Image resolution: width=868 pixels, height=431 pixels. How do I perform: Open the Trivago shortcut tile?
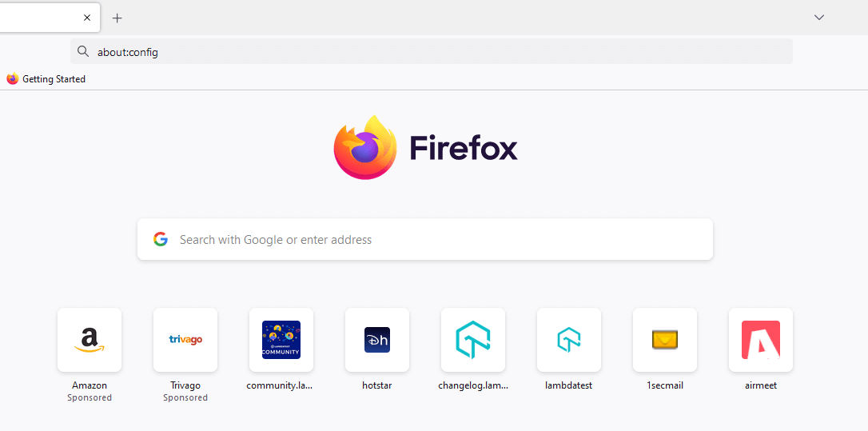[185, 340]
